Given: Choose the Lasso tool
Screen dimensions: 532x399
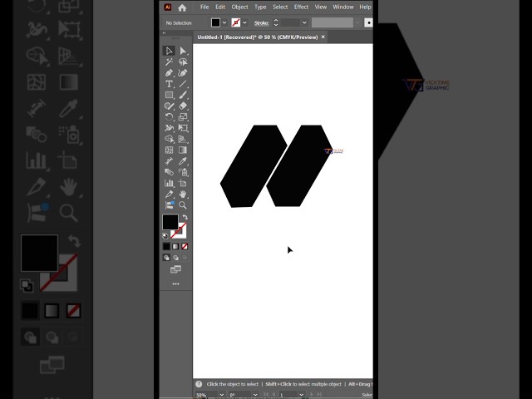Looking at the screenshot, I should [x=183, y=62].
